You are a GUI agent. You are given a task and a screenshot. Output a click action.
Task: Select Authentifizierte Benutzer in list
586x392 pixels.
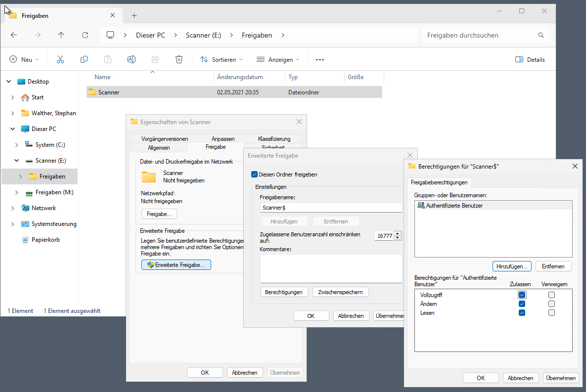click(x=493, y=206)
